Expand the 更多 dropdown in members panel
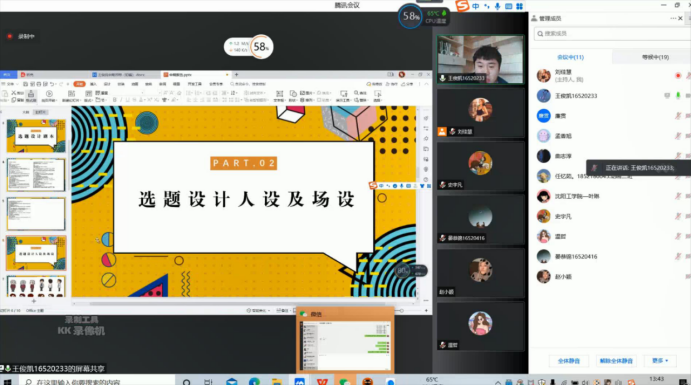 660,361
